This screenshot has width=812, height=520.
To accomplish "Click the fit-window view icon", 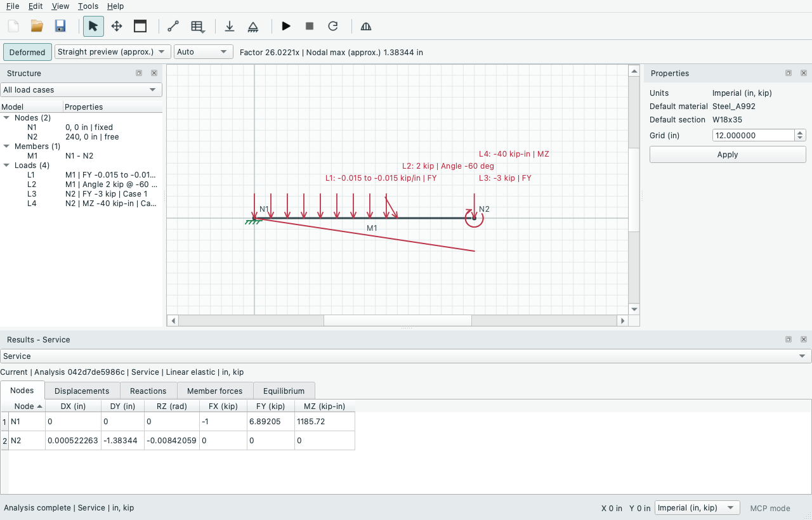I will [x=140, y=26].
